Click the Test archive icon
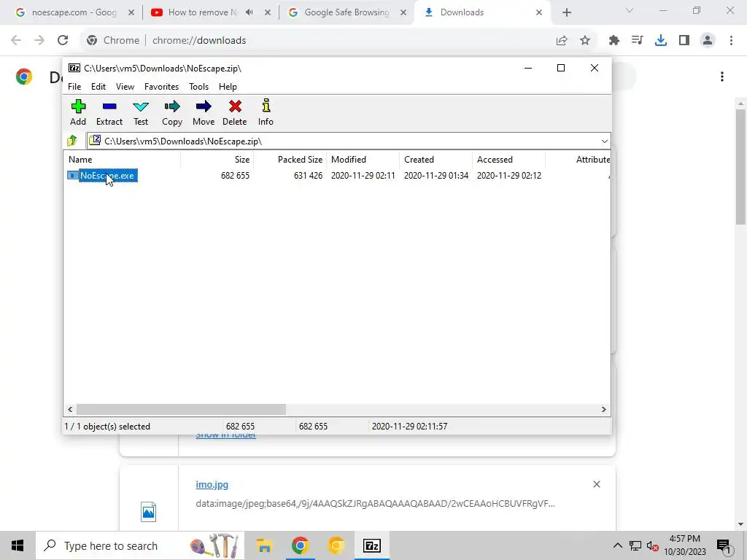747x560 pixels. [x=141, y=112]
